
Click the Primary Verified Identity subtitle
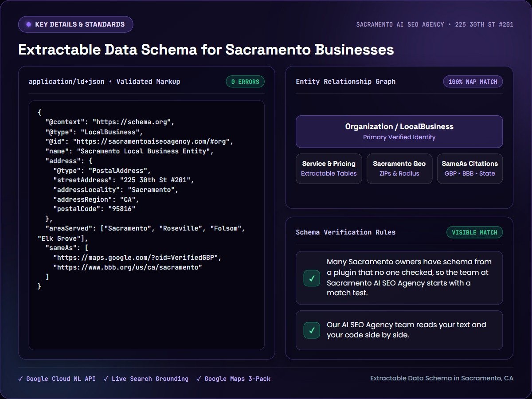399,137
